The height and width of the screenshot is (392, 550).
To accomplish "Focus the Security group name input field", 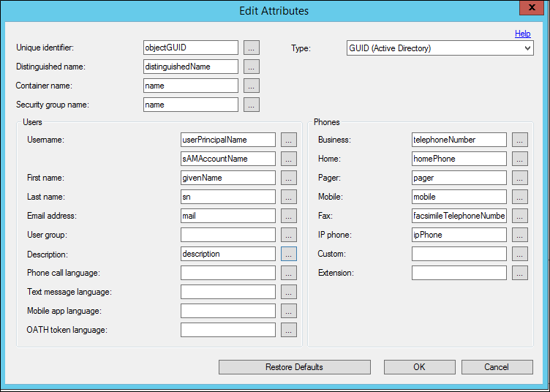I will tap(191, 105).
